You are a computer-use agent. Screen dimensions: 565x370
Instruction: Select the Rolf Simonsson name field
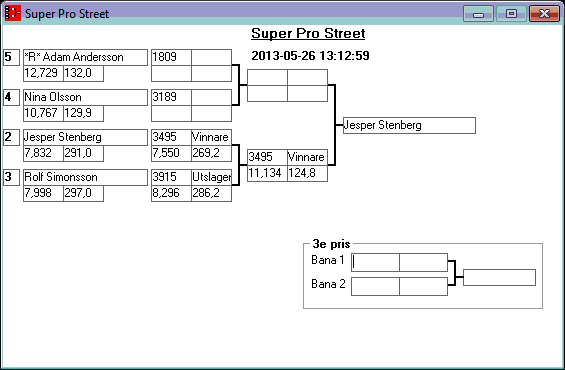(x=85, y=177)
